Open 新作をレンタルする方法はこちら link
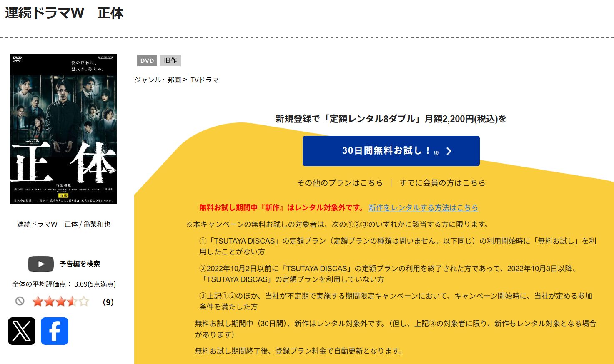The height and width of the screenshot is (364, 614). click(x=423, y=207)
